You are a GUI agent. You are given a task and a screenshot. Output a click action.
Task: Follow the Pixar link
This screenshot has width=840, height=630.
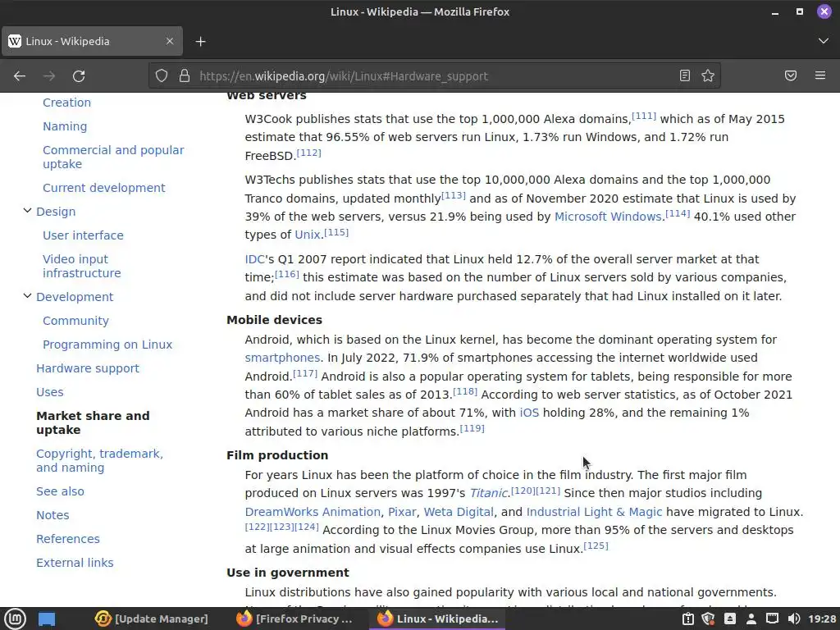(x=402, y=512)
